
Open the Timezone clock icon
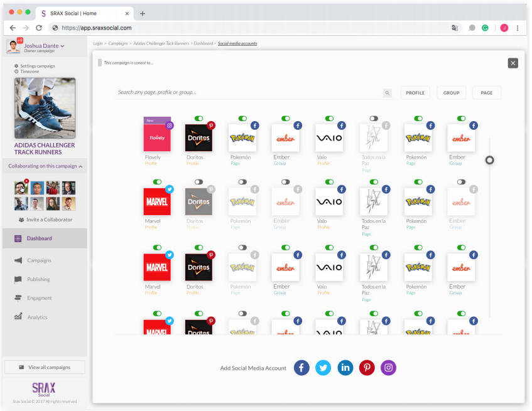point(16,72)
